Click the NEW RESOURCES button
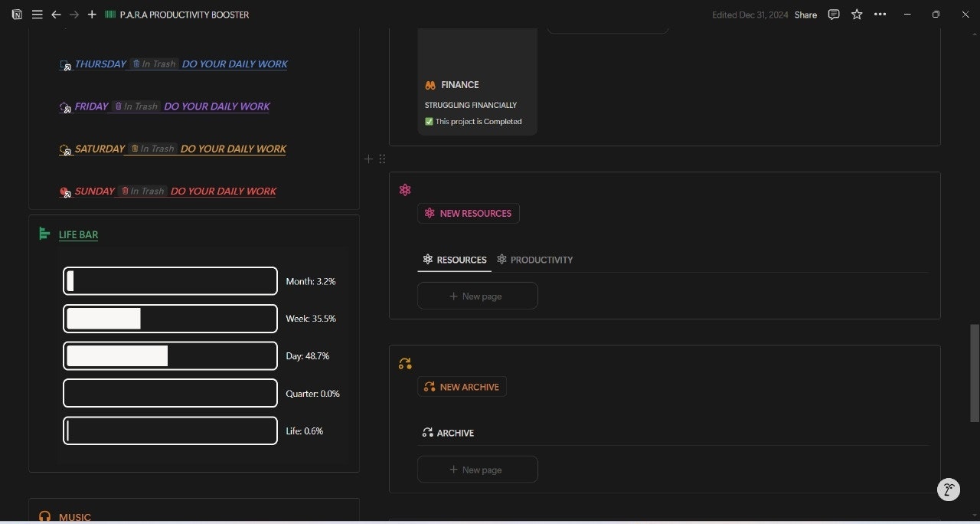 tap(468, 213)
